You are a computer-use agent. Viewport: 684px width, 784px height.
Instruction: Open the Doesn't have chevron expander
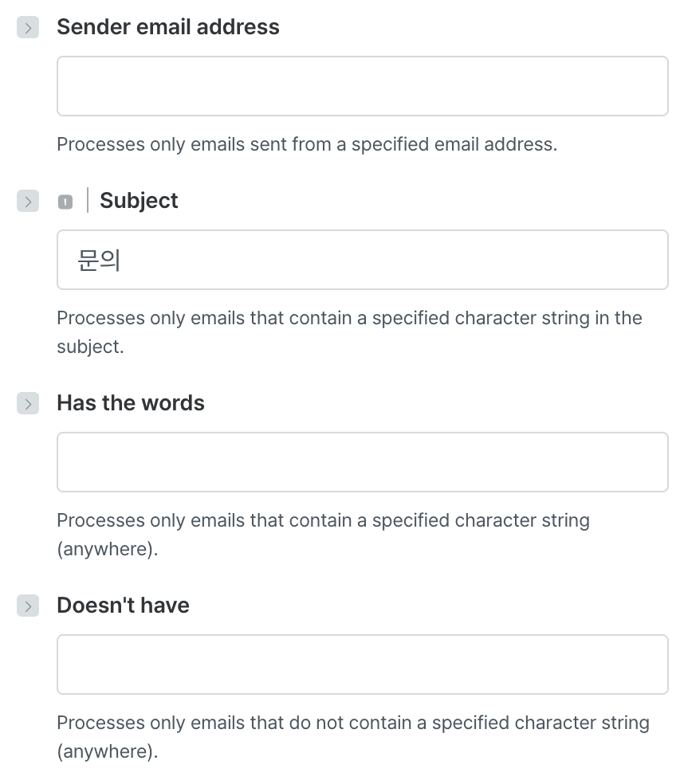pos(28,606)
